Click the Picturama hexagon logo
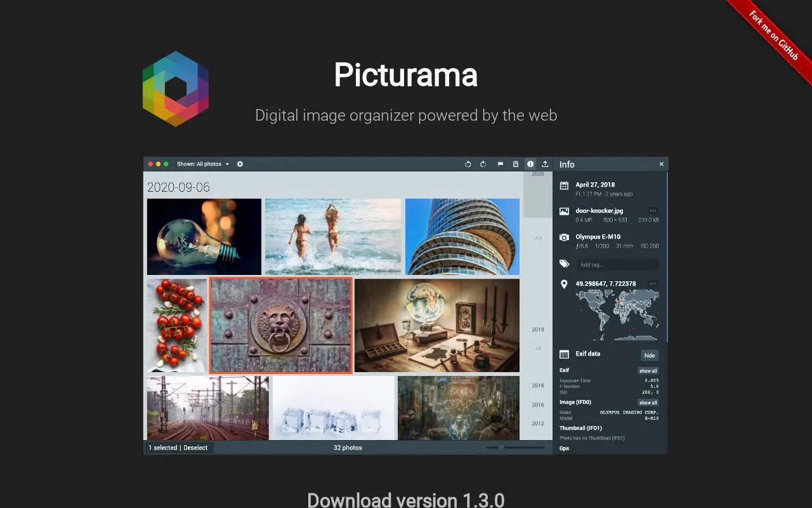The width and height of the screenshot is (812, 508). [x=176, y=89]
